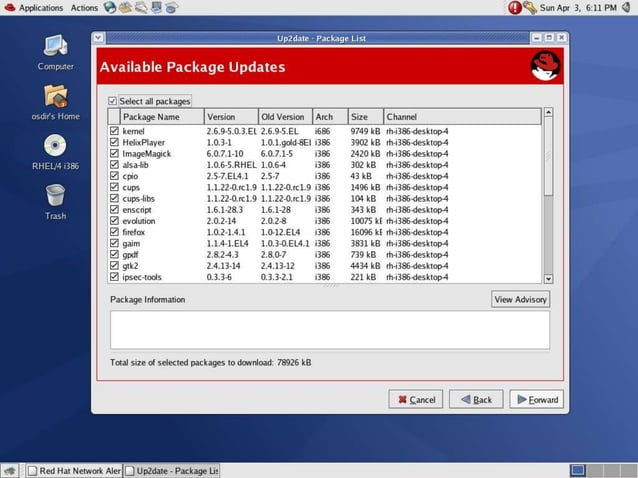Uncheck the firefox package checkbox
This screenshot has width=638, height=478.
click(x=113, y=232)
